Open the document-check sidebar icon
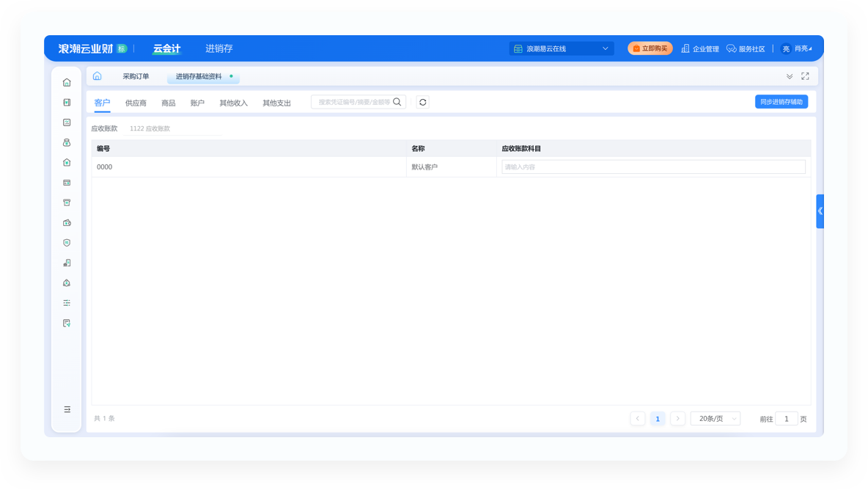The width and height of the screenshot is (868, 490). point(67,323)
